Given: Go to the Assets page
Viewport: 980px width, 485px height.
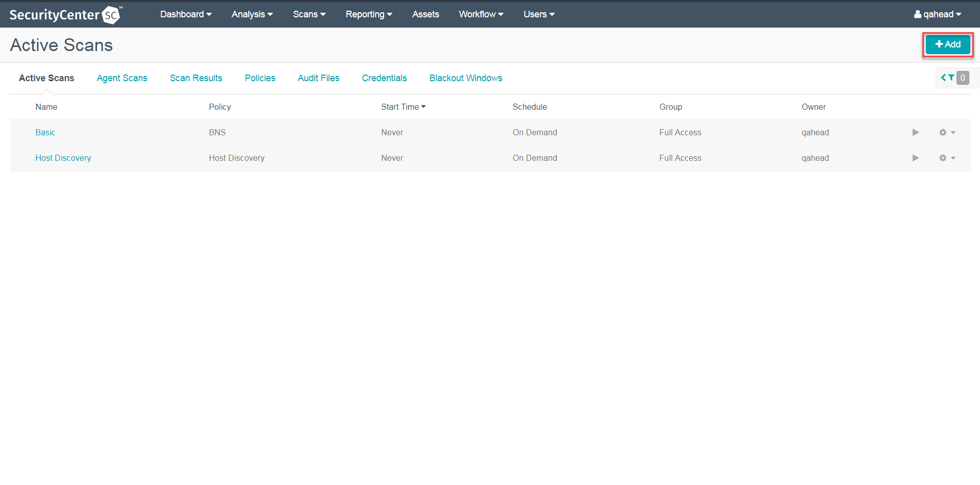Looking at the screenshot, I should click(x=425, y=14).
